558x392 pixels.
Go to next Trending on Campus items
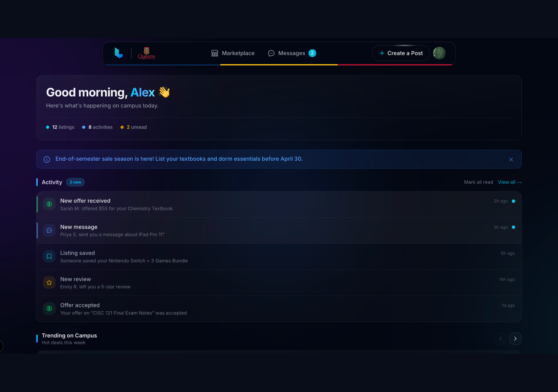(x=515, y=339)
